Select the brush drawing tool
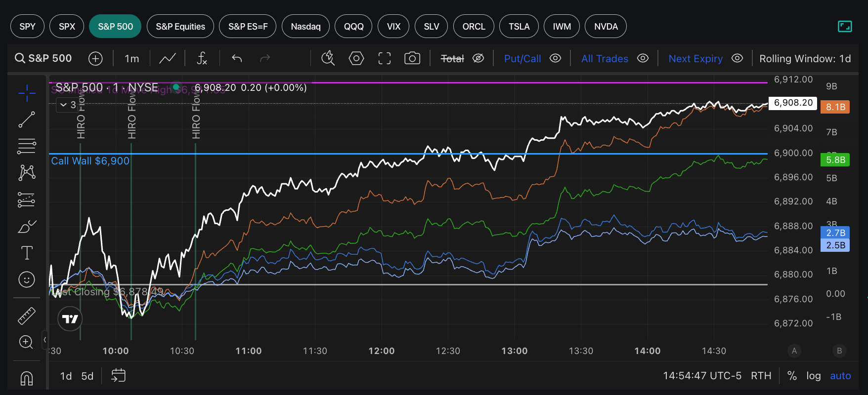Image resolution: width=868 pixels, height=395 pixels. (x=27, y=226)
